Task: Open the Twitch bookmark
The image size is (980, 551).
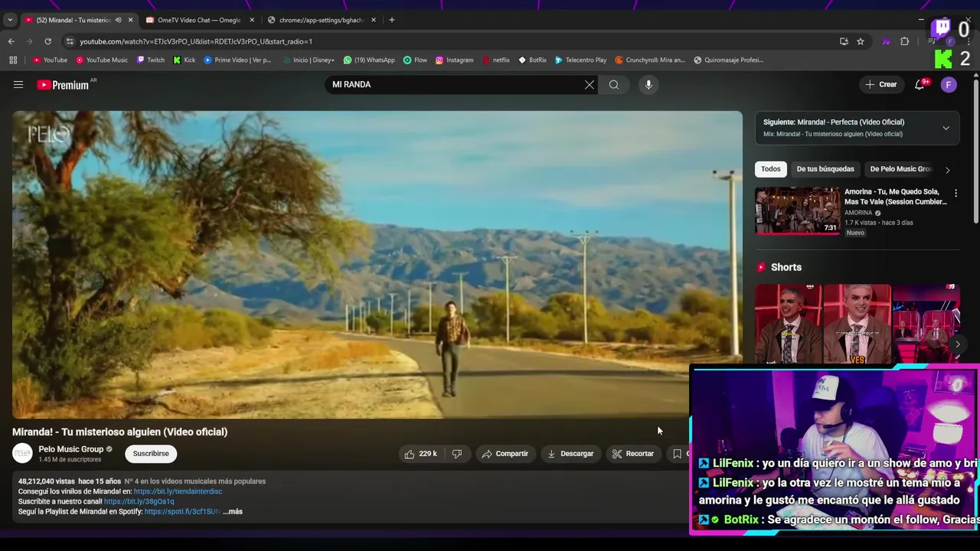Action: (x=150, y=60)
